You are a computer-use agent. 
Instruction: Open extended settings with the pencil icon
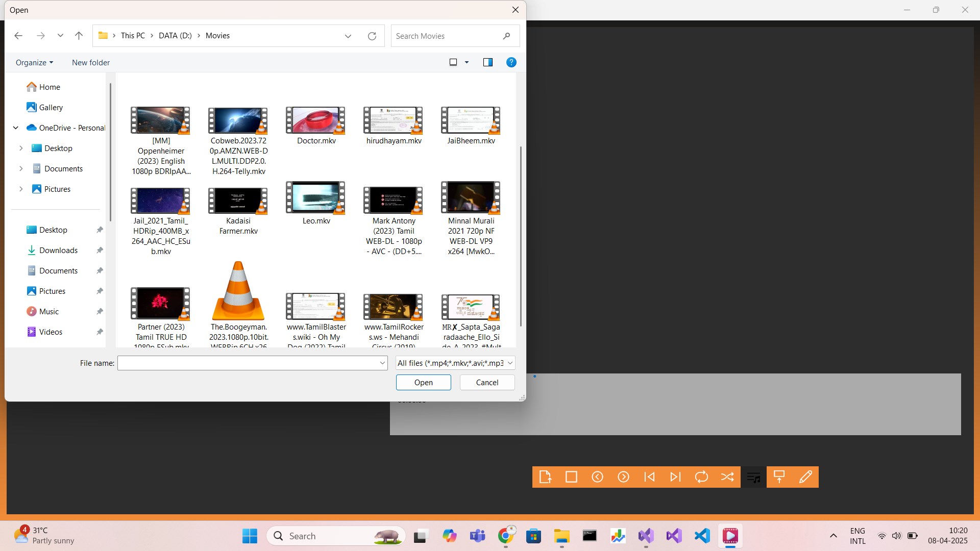click(x=805, y=477)
